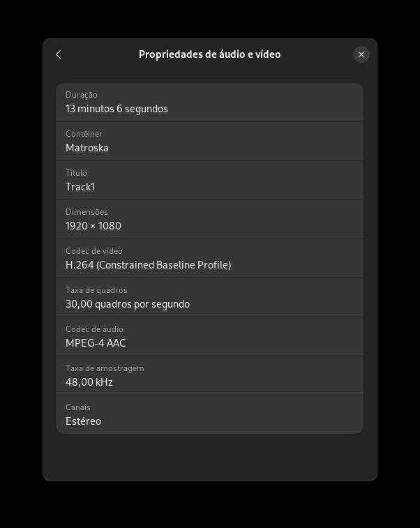Select the 13 minutos 6 segundos value
Image resolution: width=420 pixels, height=528 pixels.
(117, 109)
